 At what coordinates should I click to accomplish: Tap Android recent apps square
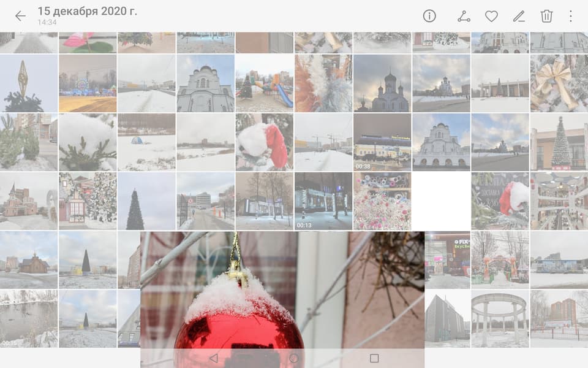coord(374,358)
